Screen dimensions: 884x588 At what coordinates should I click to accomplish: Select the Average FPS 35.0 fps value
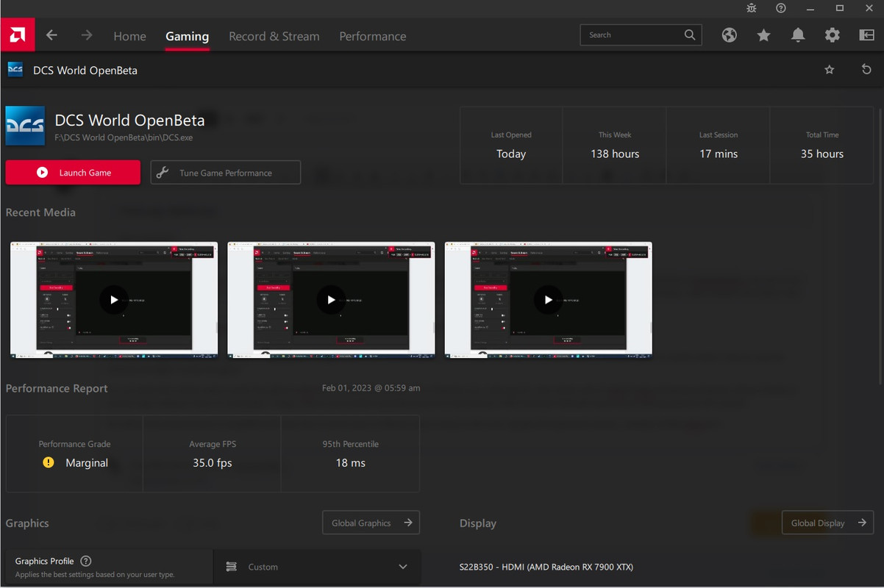click(212, 463)
